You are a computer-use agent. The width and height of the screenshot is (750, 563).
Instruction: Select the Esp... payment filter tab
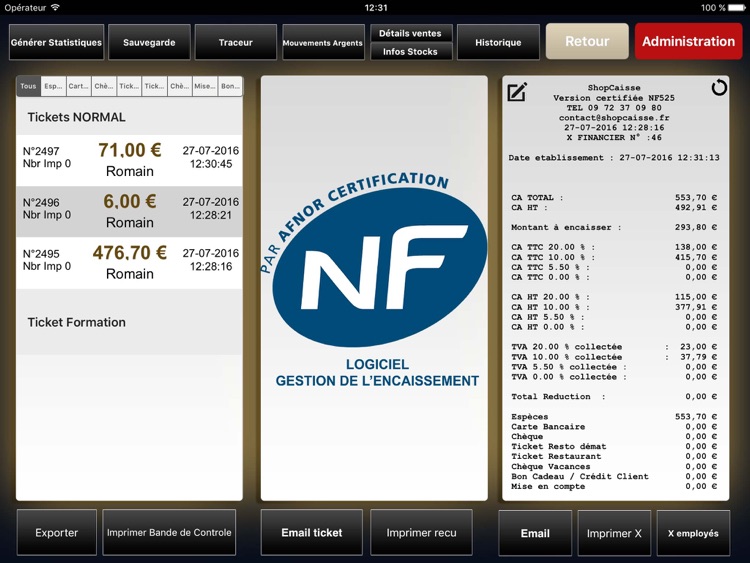[53, 86]
